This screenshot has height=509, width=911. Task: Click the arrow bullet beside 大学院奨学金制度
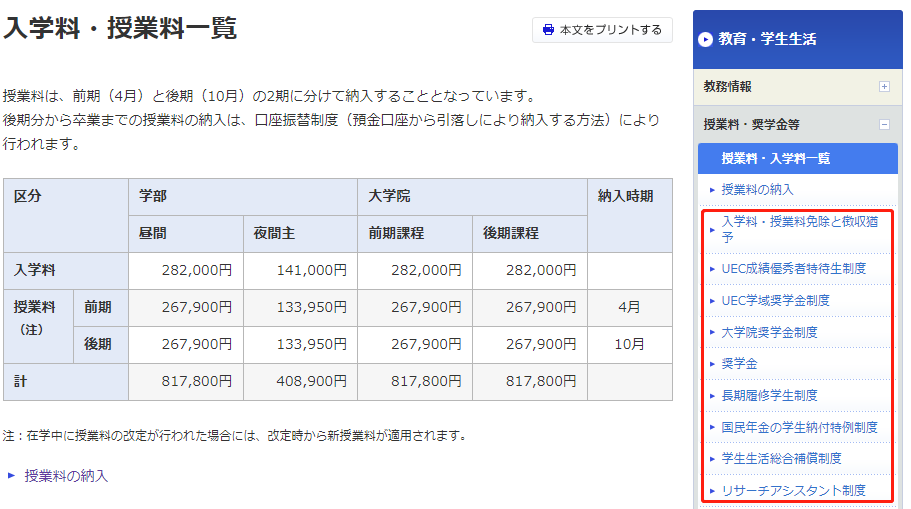[x=712, y=332]
